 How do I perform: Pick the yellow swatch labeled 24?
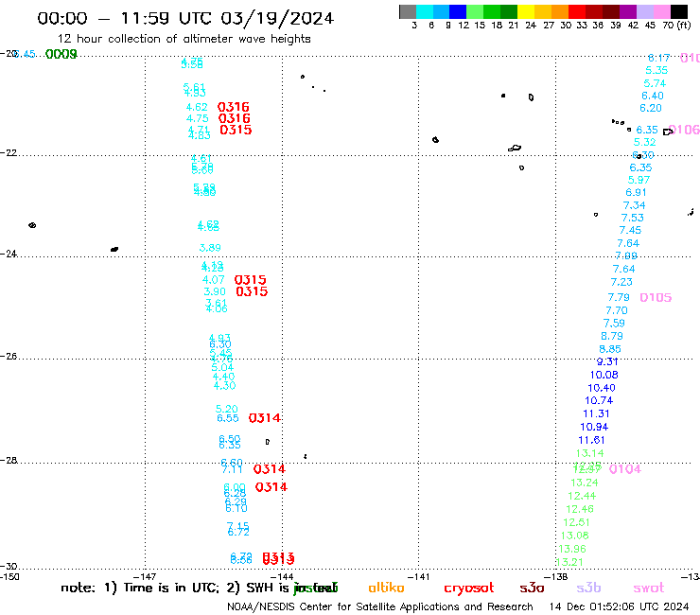(526, 11)
